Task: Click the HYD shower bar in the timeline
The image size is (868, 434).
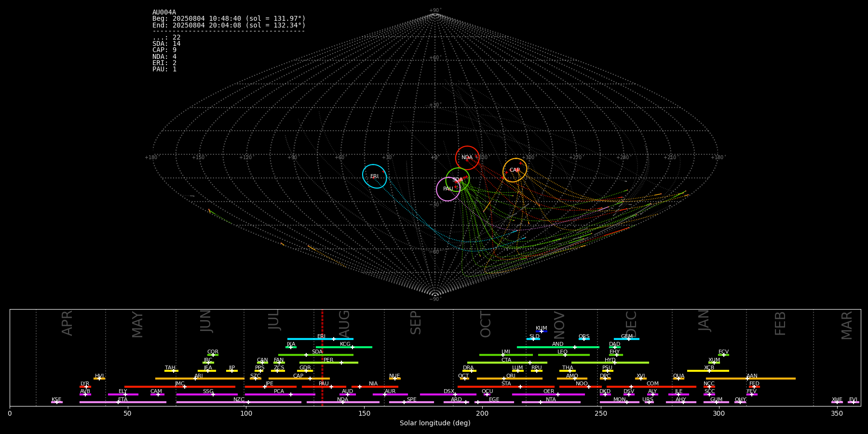Action: point(610,363)
